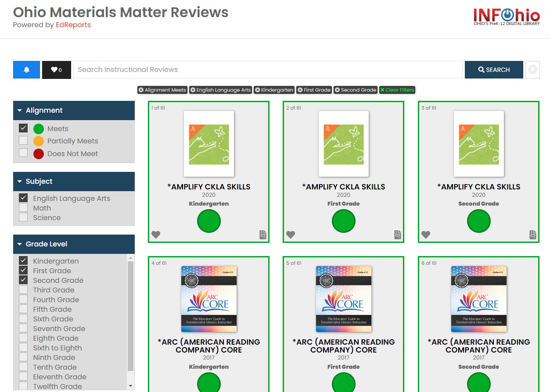Uncheck the English Language Arts subject checkbox
The height and width of the screenshot is (392, 550).
pyautogui.click(x=23, y=198)
